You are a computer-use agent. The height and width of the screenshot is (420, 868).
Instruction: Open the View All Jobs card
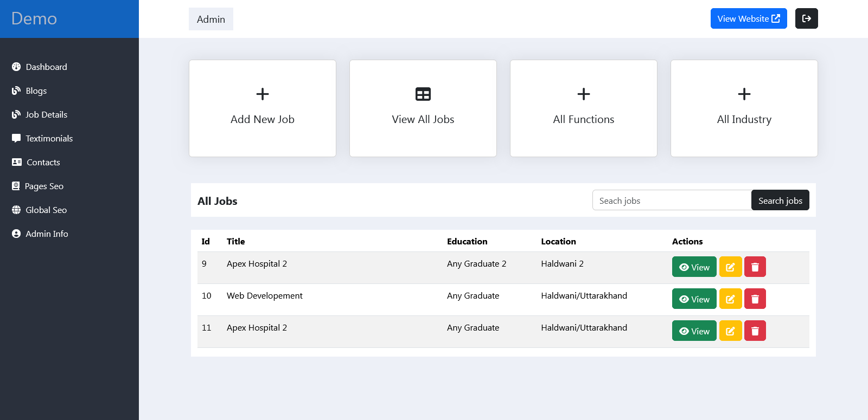423,108
